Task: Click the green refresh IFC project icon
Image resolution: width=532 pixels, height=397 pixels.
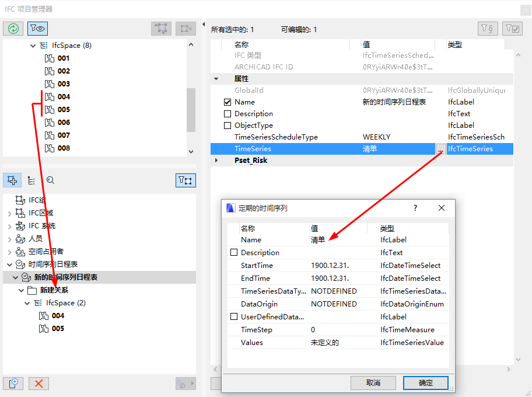Action: pos(13,29)
